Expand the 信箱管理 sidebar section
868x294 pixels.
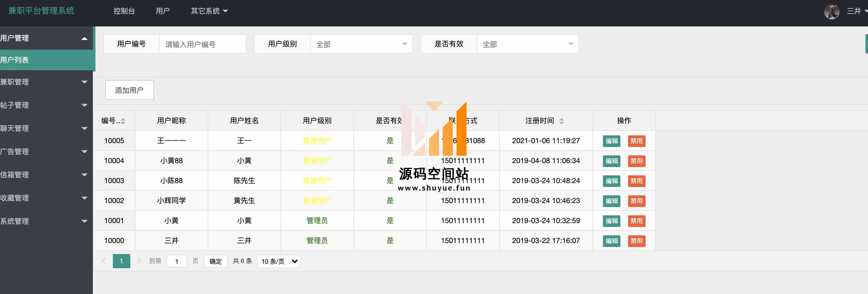coord(46,175)
